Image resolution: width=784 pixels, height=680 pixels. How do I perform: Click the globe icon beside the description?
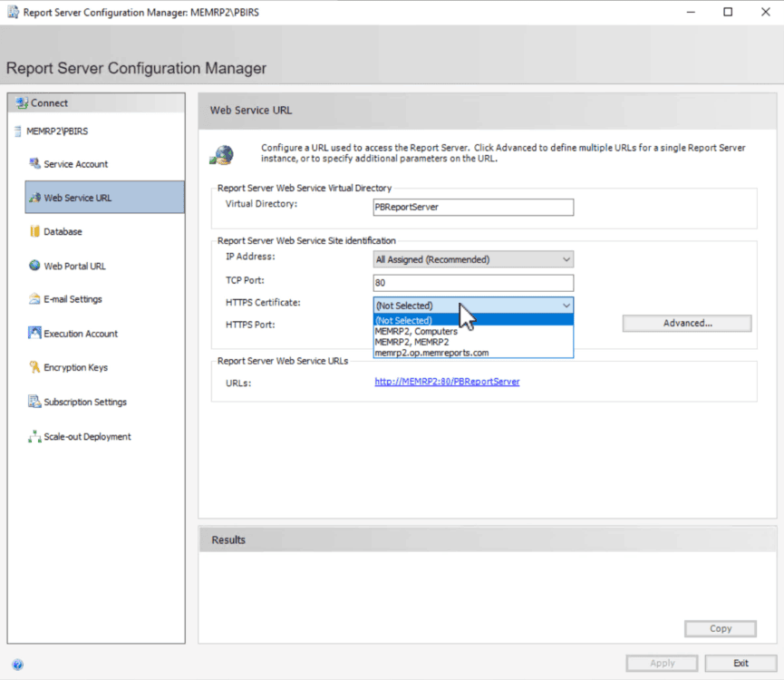(222, 154)
